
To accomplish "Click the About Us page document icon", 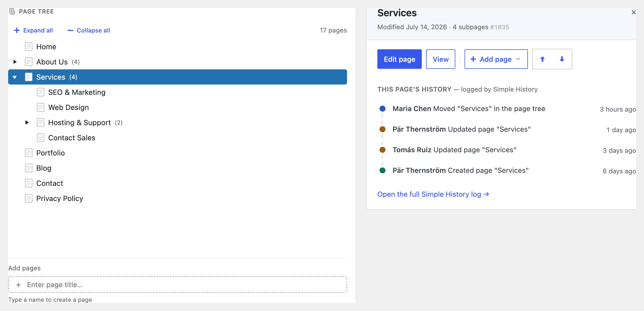I will [29, 62].
